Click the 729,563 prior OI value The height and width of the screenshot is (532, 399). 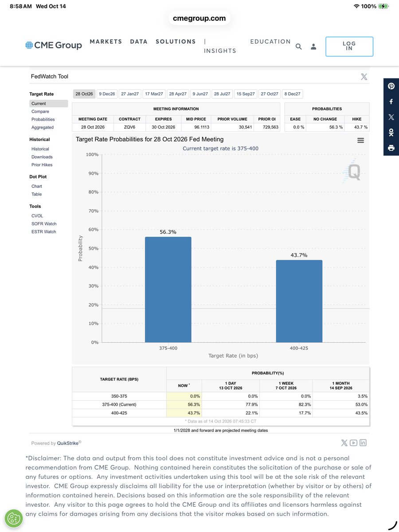click(270, 127)
